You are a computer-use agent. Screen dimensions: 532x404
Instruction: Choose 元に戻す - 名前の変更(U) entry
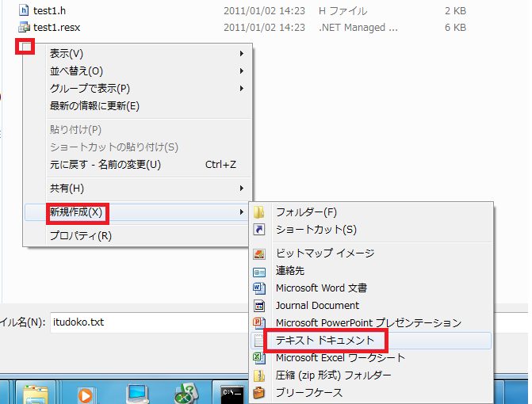point(105,165)
